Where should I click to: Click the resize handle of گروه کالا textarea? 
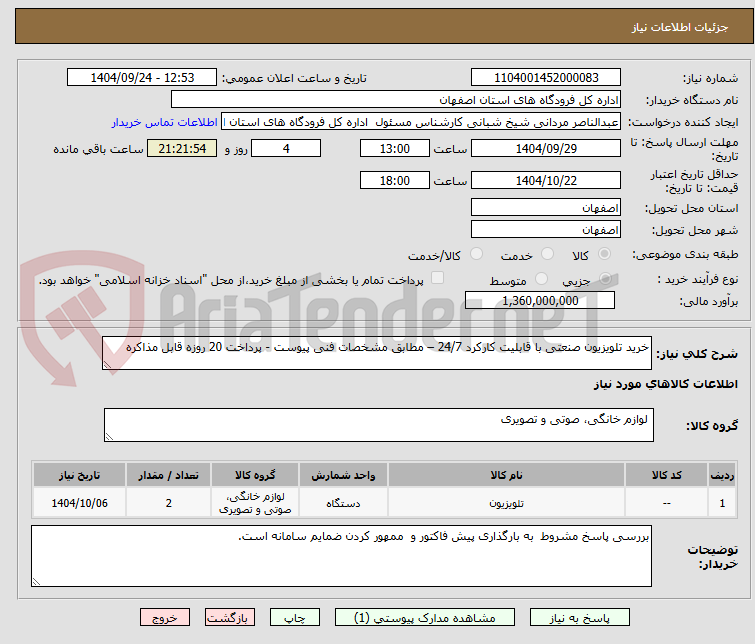tap(109, 437)
